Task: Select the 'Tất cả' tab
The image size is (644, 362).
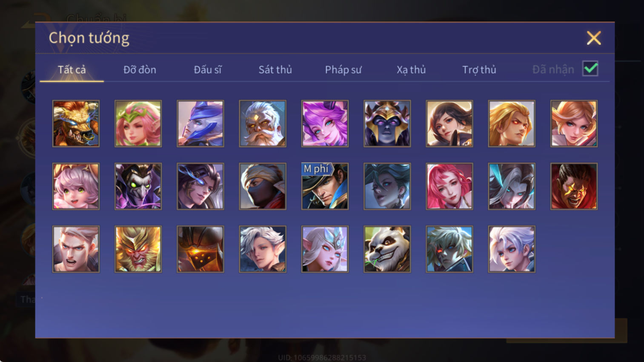Action: 72,70
